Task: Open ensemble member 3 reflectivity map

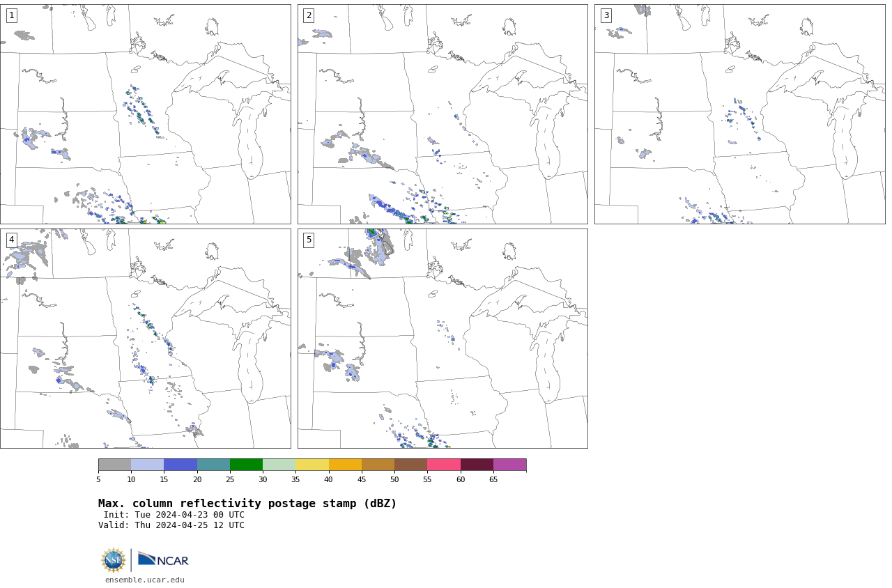Action: coord(739,114)
